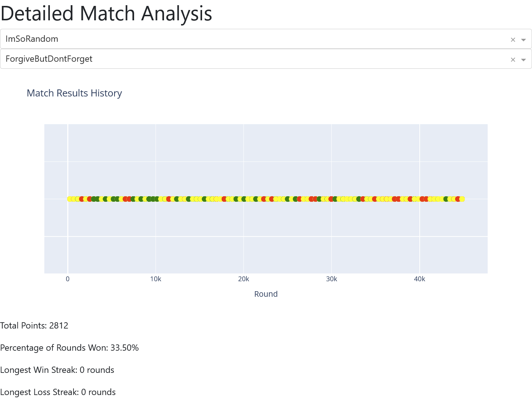This screenshot has height=398, width=532.
Task: Click the rightmost marker on the chart
Action: pos(462,199)
